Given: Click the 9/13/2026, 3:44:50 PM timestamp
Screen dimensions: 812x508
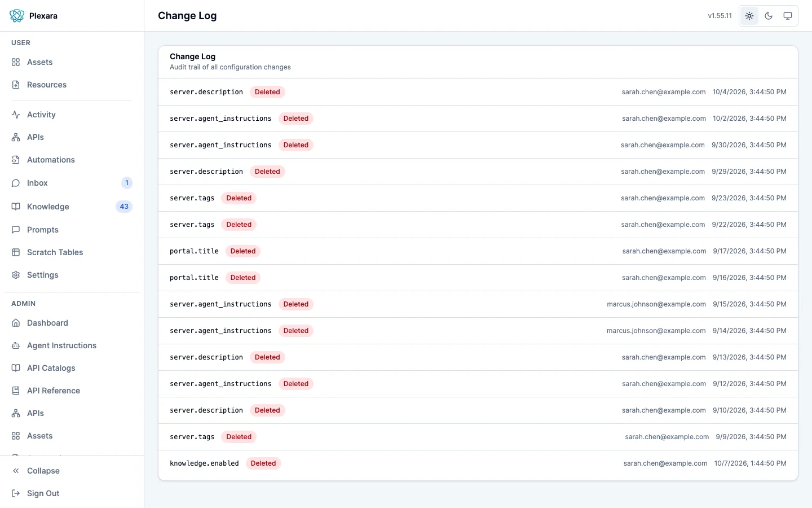Looking at the screenshot, I should click(749, 357).
